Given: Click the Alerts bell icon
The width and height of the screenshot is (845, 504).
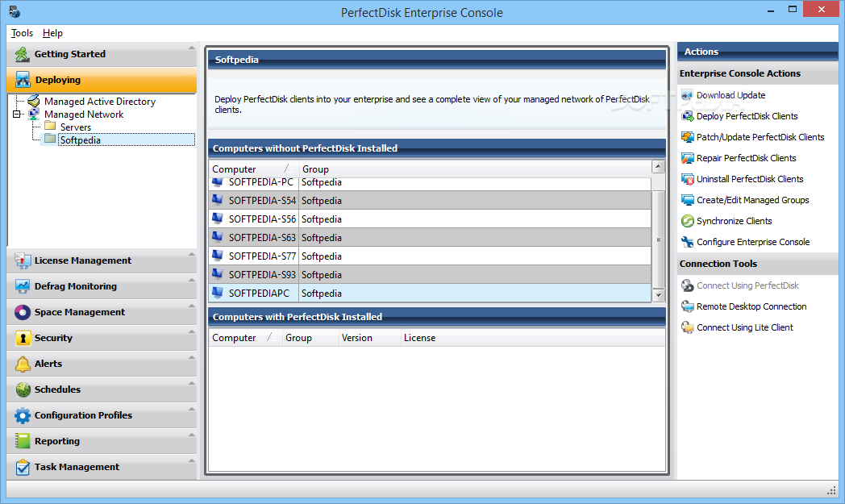Looking at the screenshot, I should (23, 364).
